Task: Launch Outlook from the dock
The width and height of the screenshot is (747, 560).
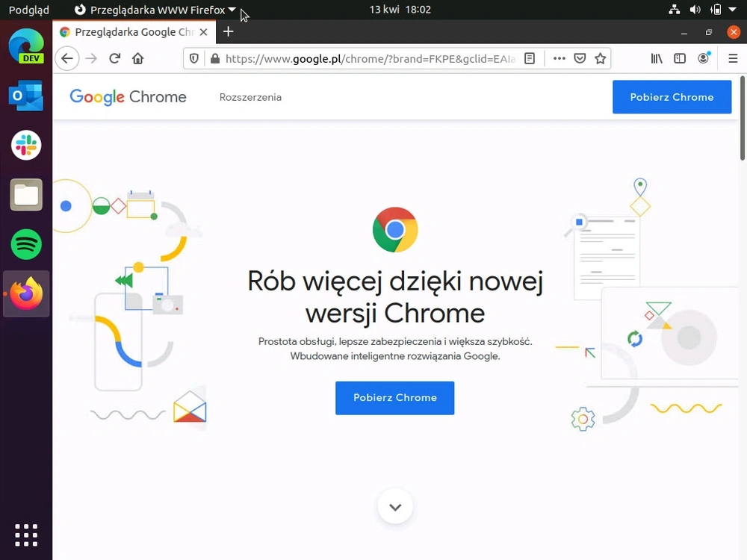Action: click(x=26, y=96)
